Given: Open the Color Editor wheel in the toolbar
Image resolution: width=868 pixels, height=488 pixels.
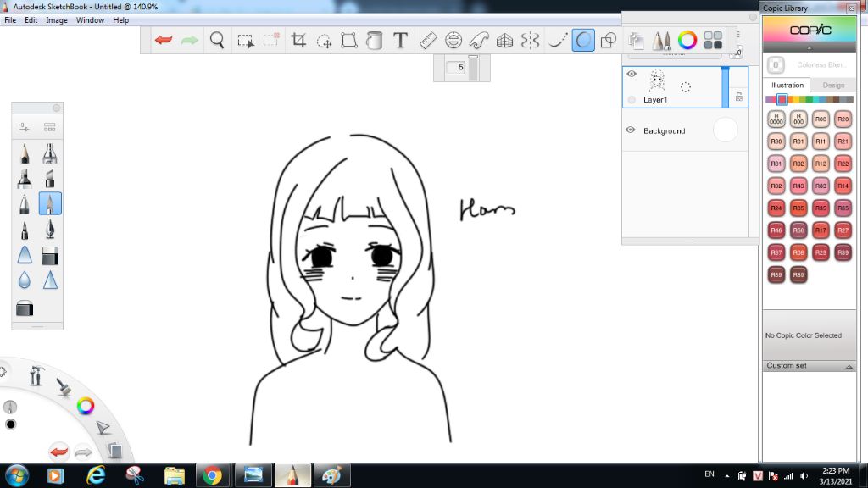Looking at the screenshot, I should tap(687, 40).
